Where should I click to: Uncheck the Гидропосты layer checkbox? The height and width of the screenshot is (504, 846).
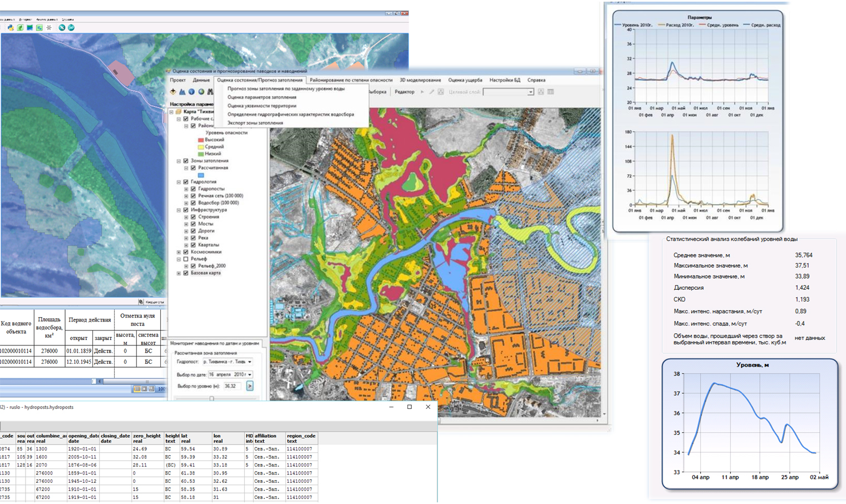193,189
